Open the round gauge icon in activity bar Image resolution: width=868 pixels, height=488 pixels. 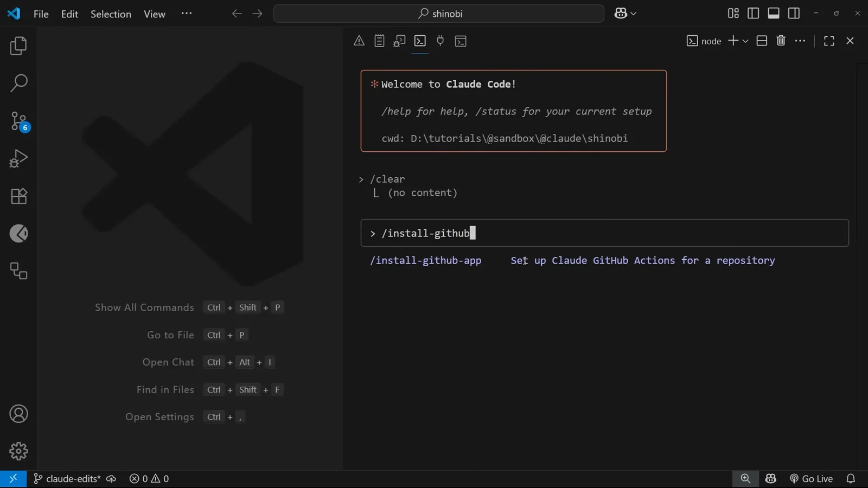pyautogui.click(x=18, y=233)
